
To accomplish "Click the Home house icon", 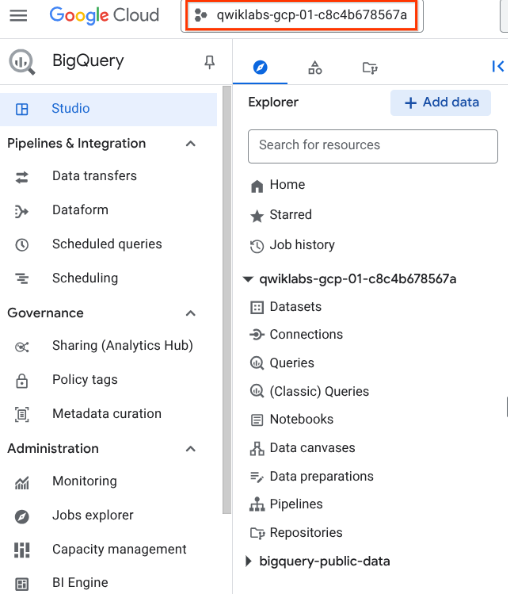I will pos(257,186).
